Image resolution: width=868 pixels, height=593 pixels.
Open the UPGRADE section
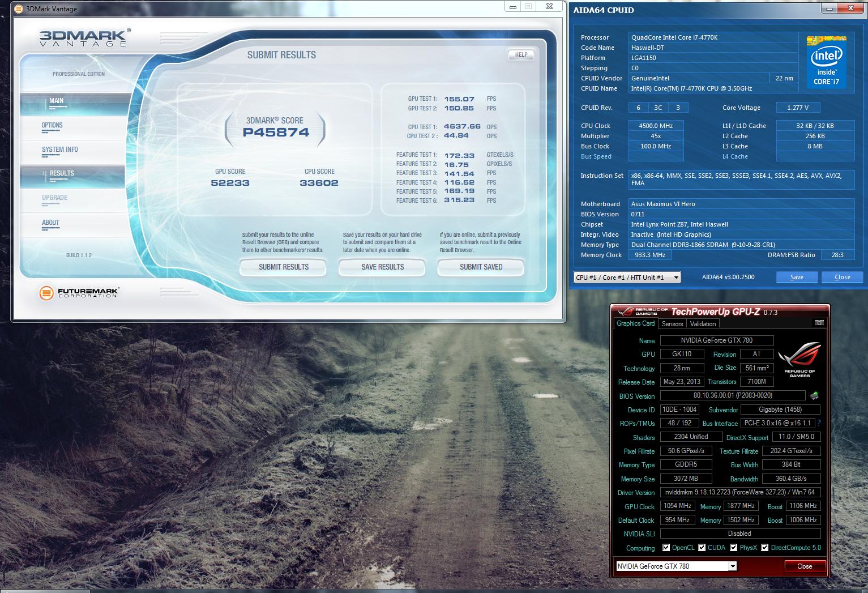pyautogui.click(x=72, y=200)
